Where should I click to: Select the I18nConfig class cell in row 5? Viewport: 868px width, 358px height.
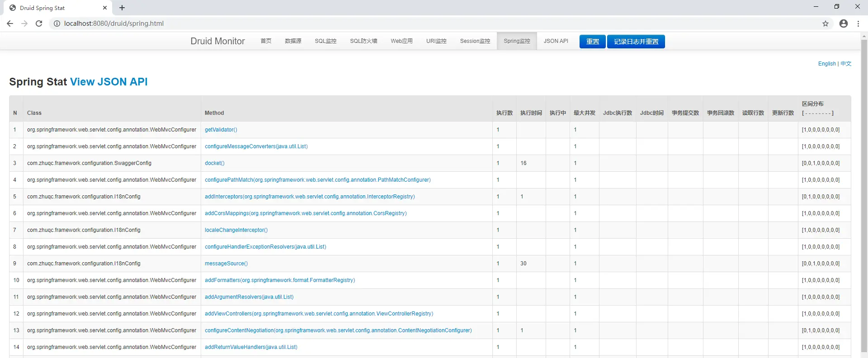[x=112, y=197]
